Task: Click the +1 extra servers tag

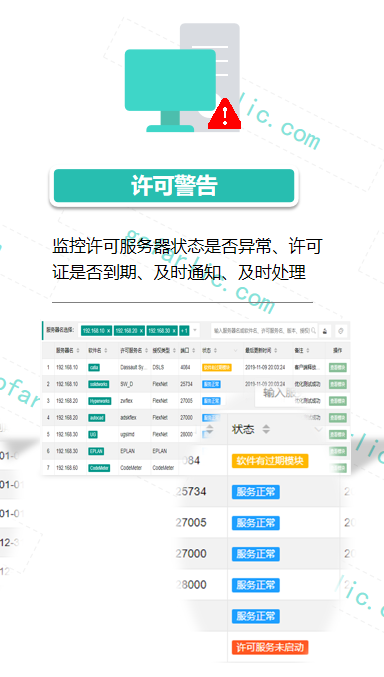Action: [x=184, y=331]
